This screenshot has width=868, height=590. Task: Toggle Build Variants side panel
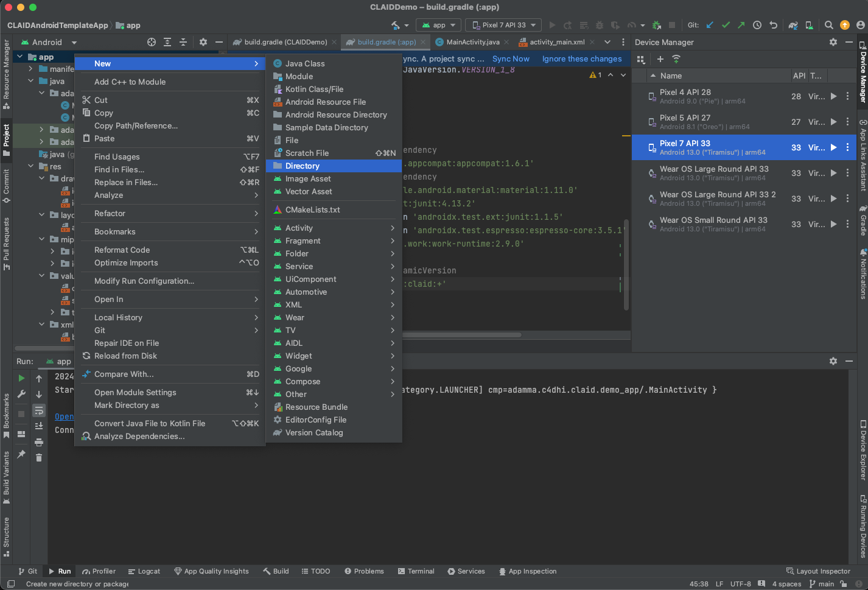click(6, 478)
